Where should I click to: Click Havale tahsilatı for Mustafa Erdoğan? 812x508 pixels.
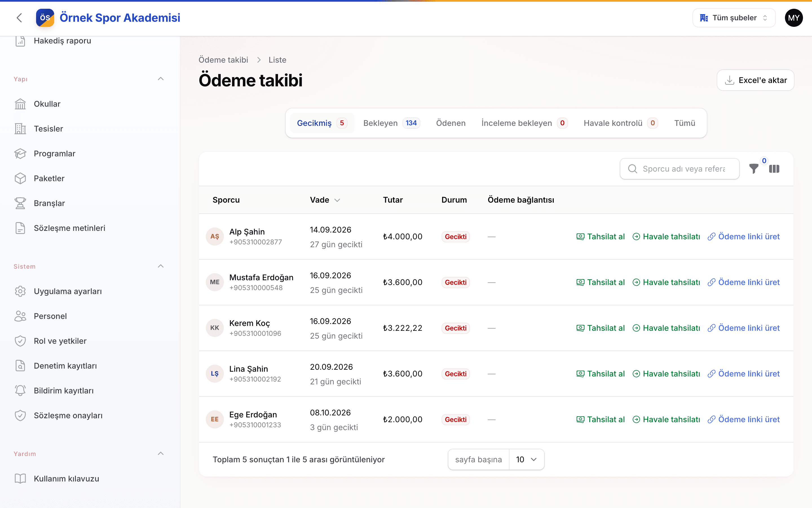pos(666,282)
